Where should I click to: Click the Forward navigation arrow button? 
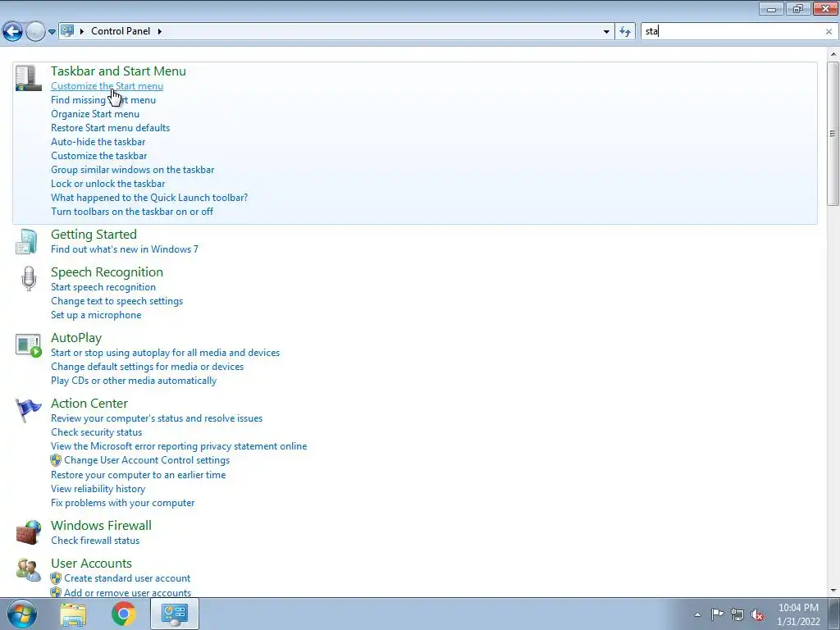pyautogui.click(x=35, y=32)
